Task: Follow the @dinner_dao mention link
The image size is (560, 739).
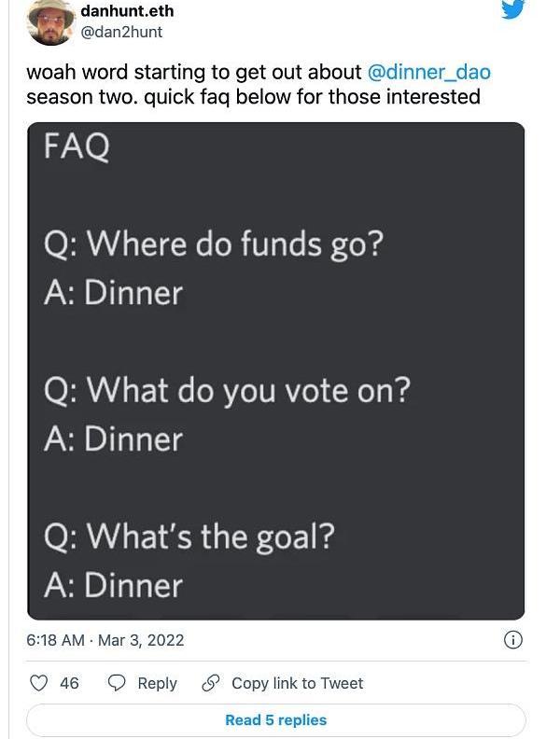Action: pyautogui.click(x=429, y=72)
